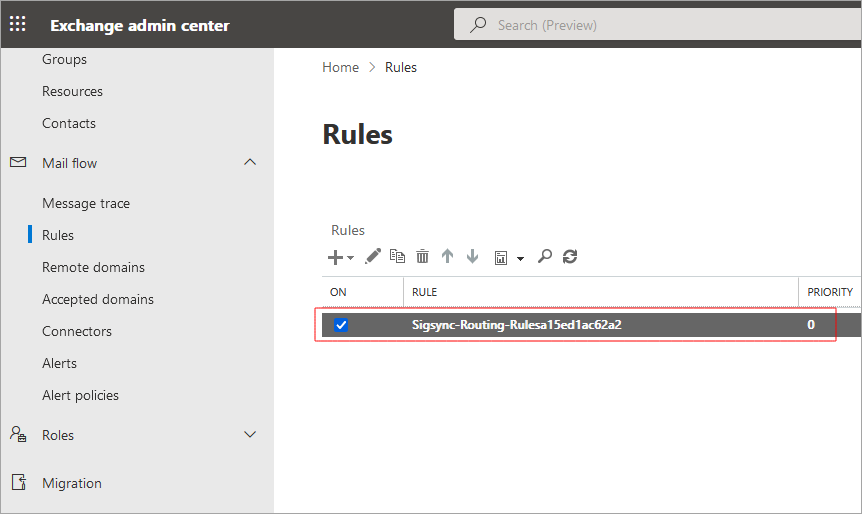Click the Home breadcrumb link
The width and height of the screenshot is (862, 514).
(x=340, y=67)
